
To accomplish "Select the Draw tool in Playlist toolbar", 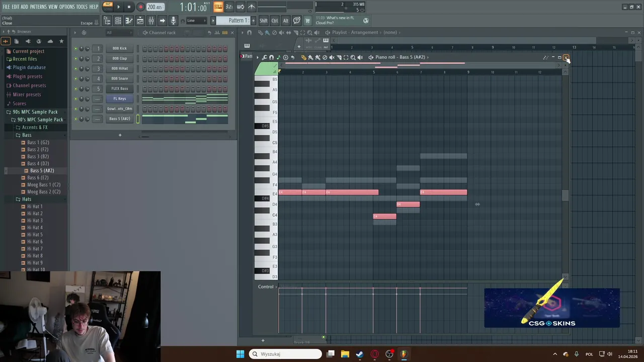I will [x=261, y=33].
